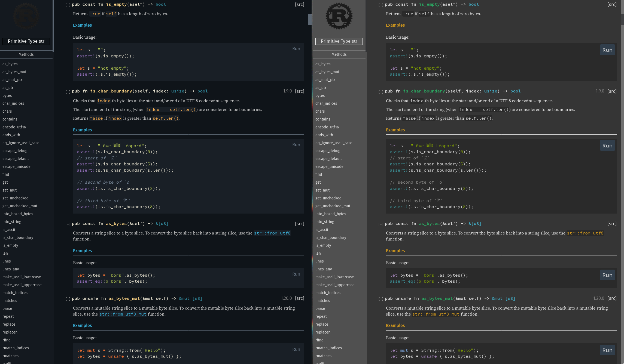Collapse as_bytes_mut docs in left pane

click(x=68, y=299)
